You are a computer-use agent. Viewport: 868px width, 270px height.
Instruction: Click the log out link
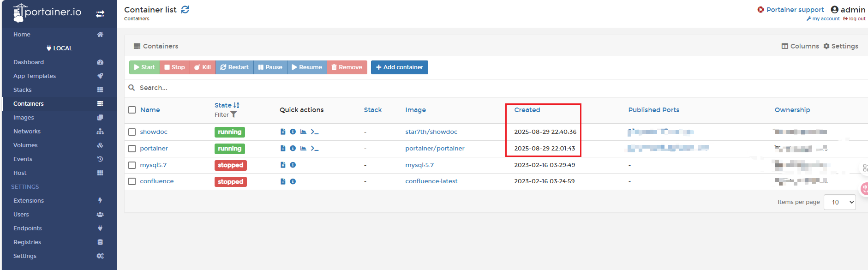(854, 19)
